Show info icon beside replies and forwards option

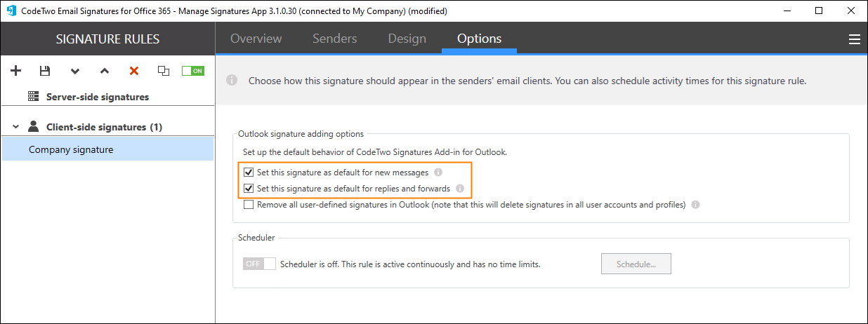click(460, 189)
